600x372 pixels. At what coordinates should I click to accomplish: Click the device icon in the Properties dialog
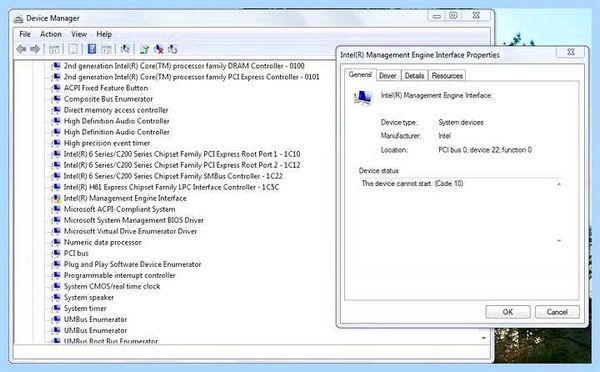point(363,98)
